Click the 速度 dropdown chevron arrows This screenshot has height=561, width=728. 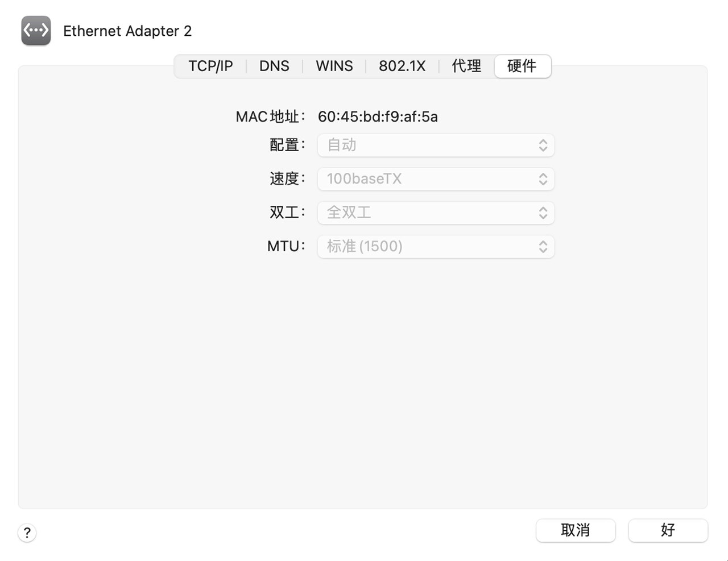pos(543,179)
